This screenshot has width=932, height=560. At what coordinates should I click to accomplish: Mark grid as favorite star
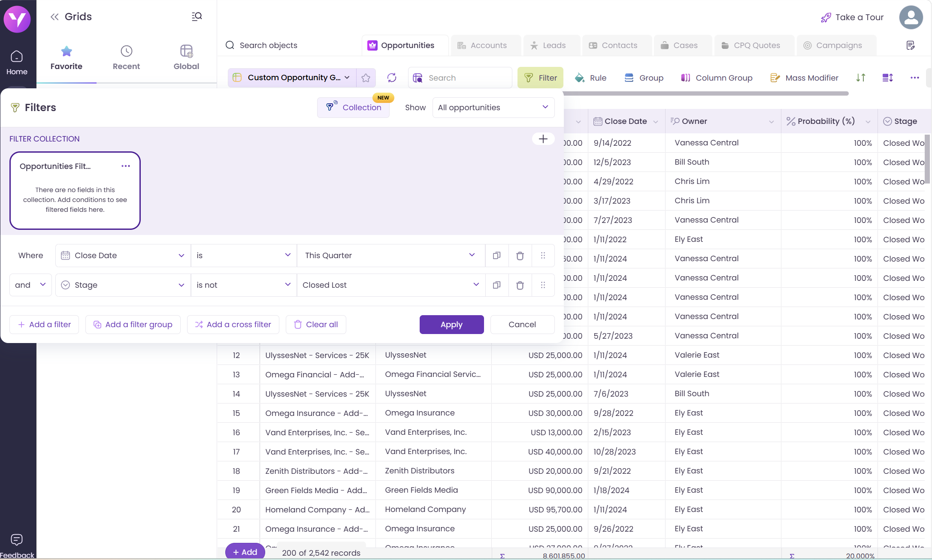366,78
